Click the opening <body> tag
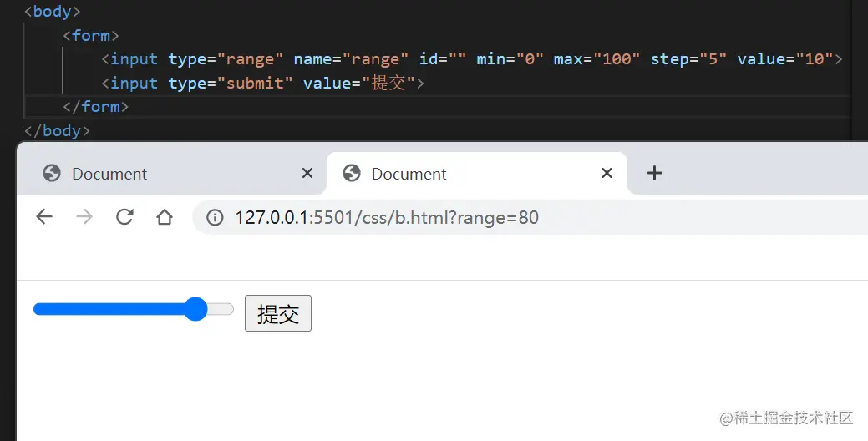 click(x=53, y=12)
